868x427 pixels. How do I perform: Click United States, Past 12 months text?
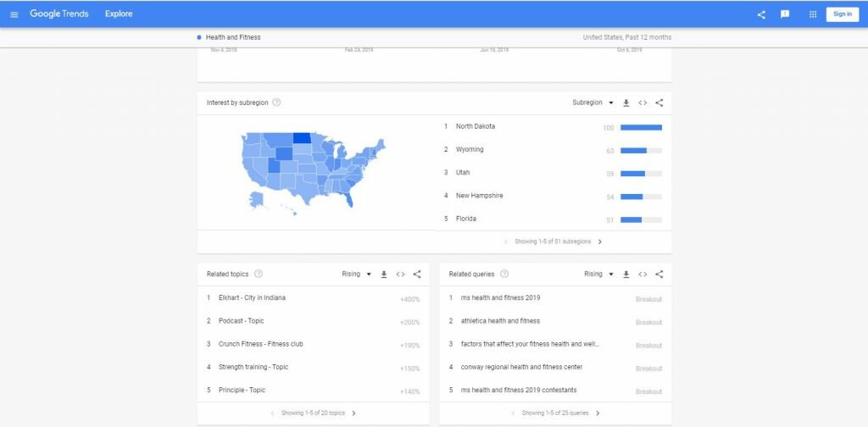pos(627,37)
